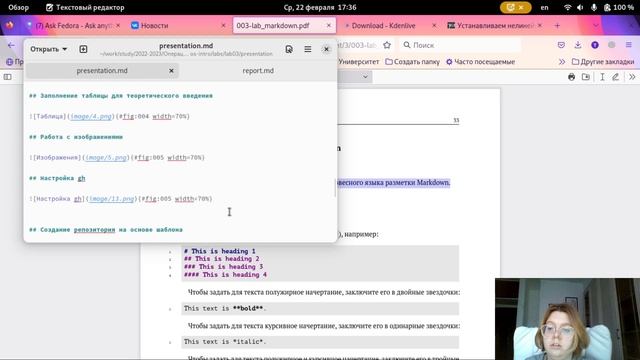The width and height of the screenshot is (640, 360).
Task: Switch to the Ask Fedora browser tab
Action: 73,25
